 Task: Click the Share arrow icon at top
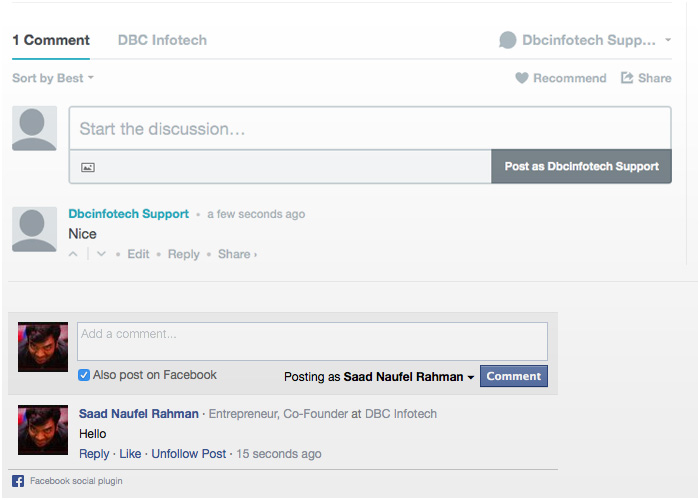coord(627,78)
